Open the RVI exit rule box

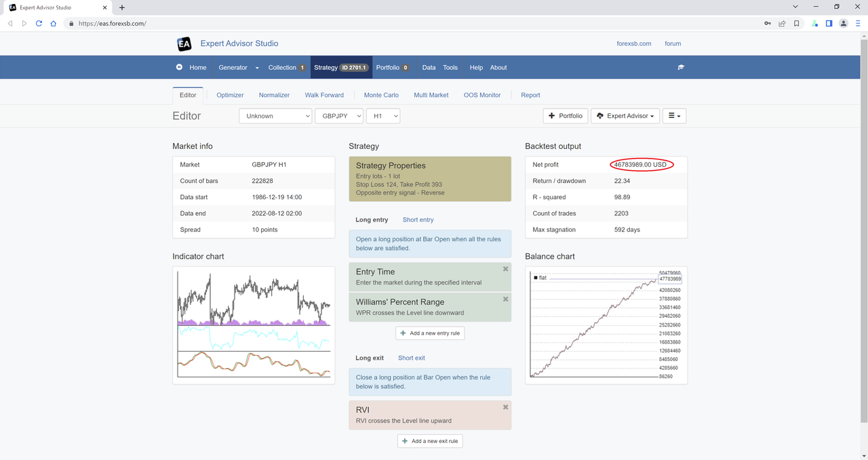(x=430, y=415)
